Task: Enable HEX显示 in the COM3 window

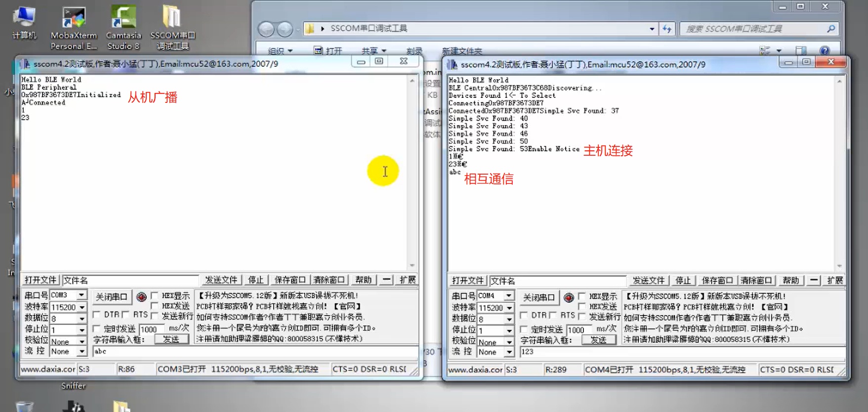Action: [155, 295]
